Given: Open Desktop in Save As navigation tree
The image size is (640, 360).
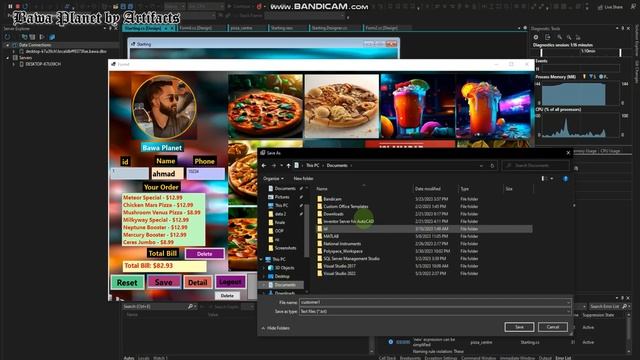Looking at the screenshot, I should [282, 276].
